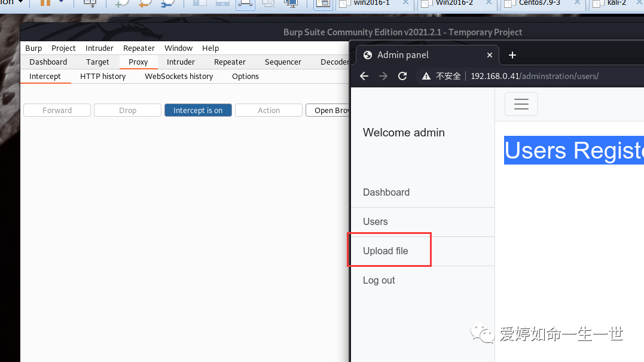The height and width of the screenshot is (362, 644).
Task: Open the Help menu
Action: coord(210,48)
